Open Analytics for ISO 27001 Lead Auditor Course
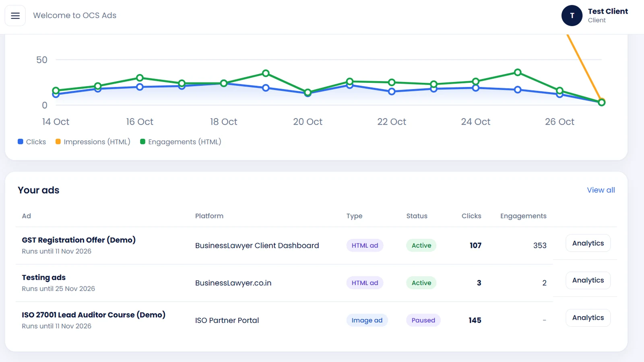The width and height of the screenshot is (644, 362). (588, 317)
